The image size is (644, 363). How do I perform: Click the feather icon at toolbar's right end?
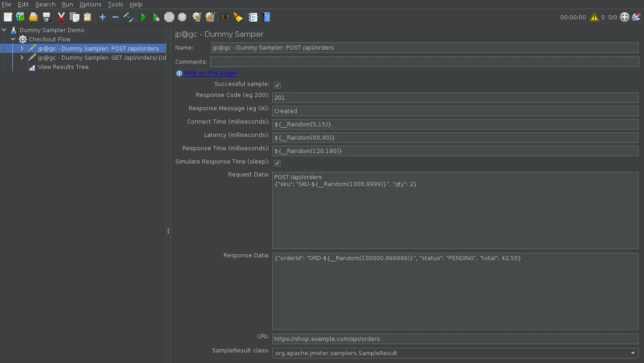[x=636, y=17]
